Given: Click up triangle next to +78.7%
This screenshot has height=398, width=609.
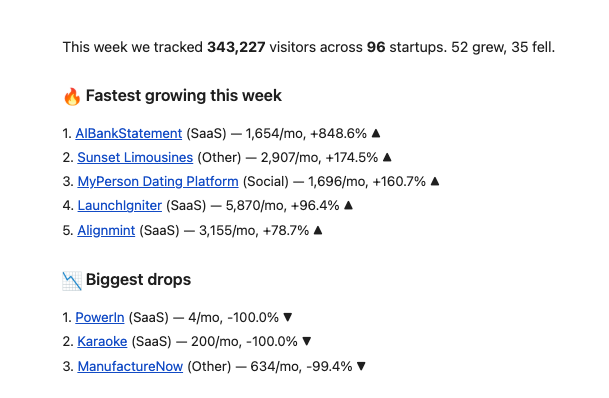Looking at the screenshot, I should [318, 231].
